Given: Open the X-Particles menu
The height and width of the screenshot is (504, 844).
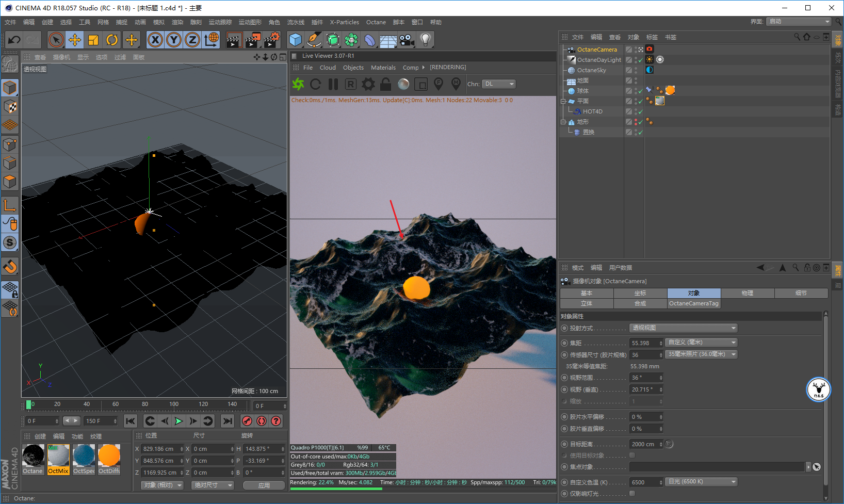Looking at the screenshot, I should [345, 22].
